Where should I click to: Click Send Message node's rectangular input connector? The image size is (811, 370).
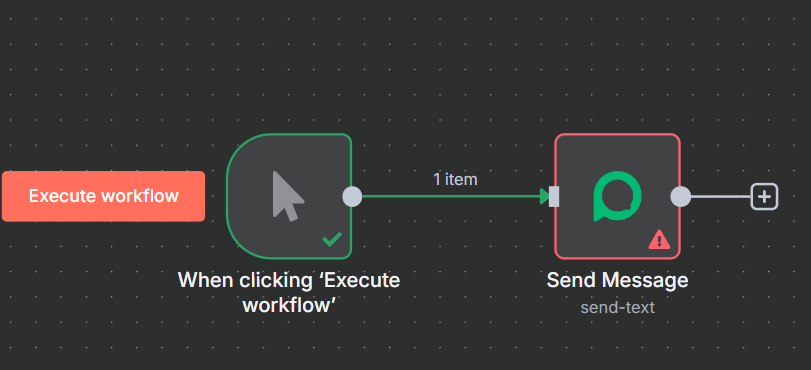click(554, 197)
